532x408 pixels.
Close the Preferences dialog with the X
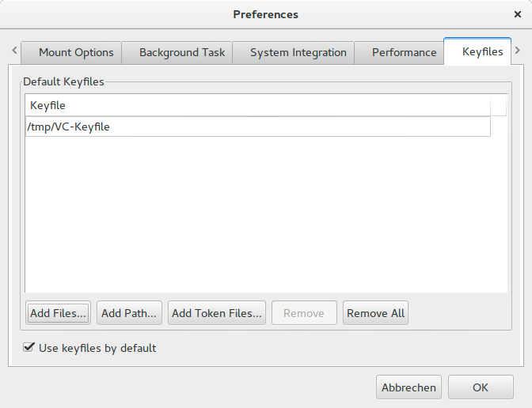[x=517, y=14]
